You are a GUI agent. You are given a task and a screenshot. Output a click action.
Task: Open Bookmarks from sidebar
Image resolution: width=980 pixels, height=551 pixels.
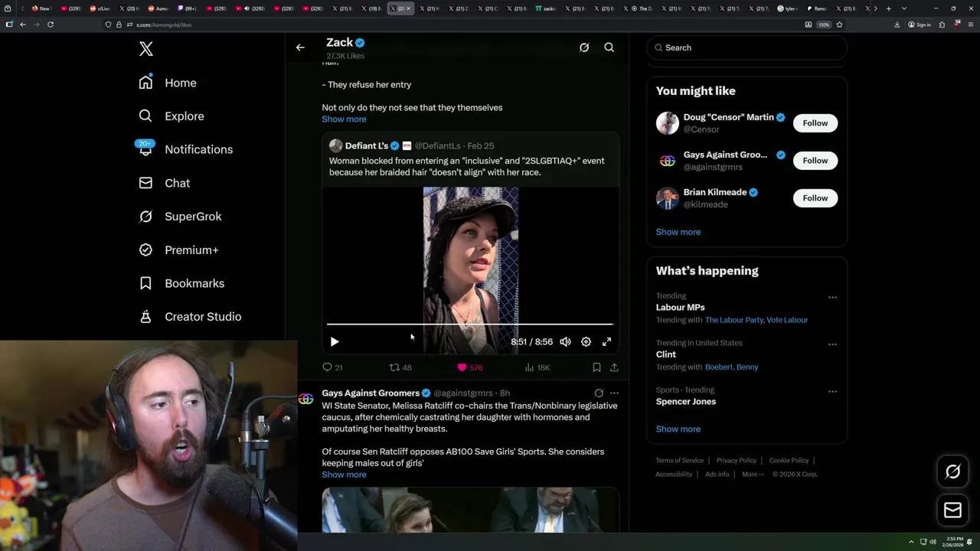pyautogui.click(x=181, y=283)
